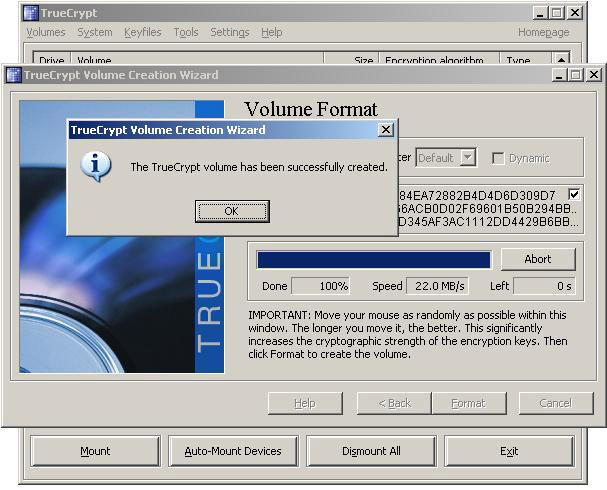The image size is (607, 490).
Task: Click the Exit button in TrueCrypt
Action: click(x=509, y=451)
